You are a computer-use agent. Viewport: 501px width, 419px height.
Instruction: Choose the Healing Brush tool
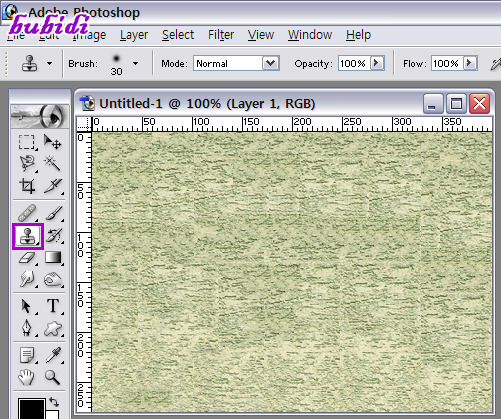(26, 213)
